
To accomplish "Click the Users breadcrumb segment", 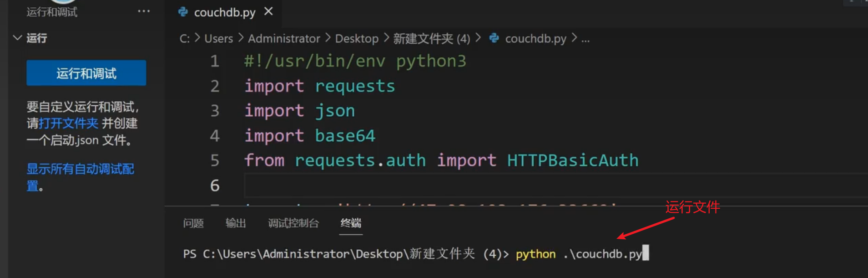I will pos(218,39).
